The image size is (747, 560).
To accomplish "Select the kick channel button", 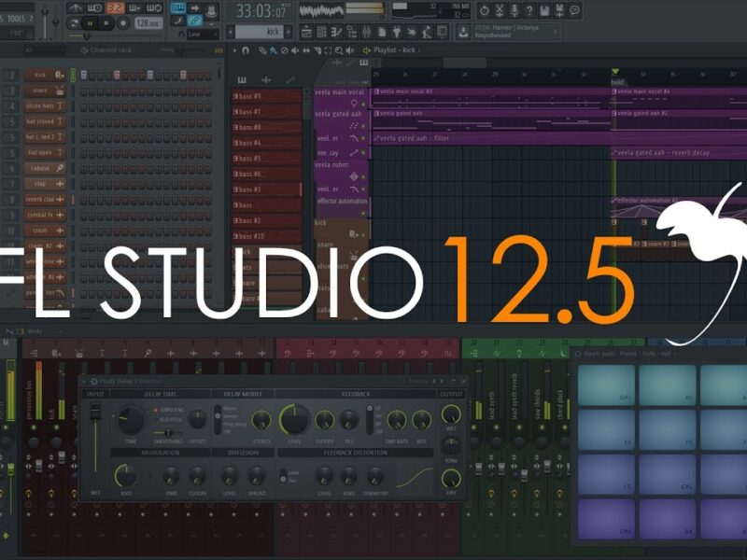I will 45,75.
